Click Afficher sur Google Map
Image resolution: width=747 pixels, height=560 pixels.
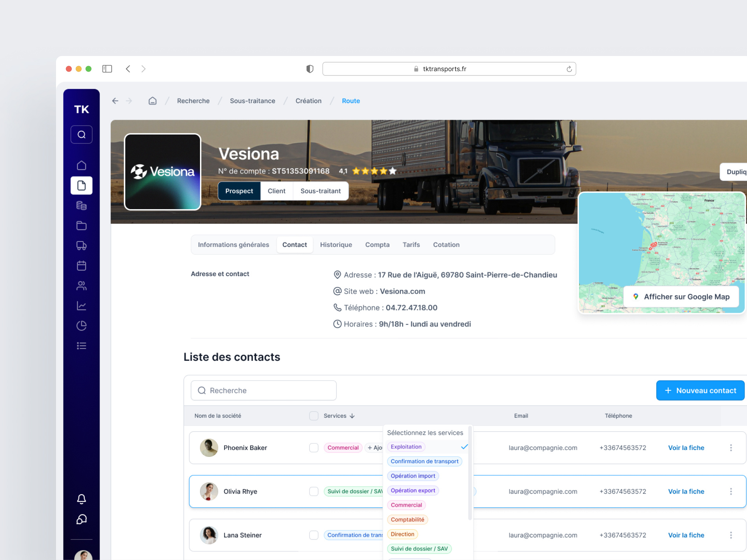pos(681,297)
